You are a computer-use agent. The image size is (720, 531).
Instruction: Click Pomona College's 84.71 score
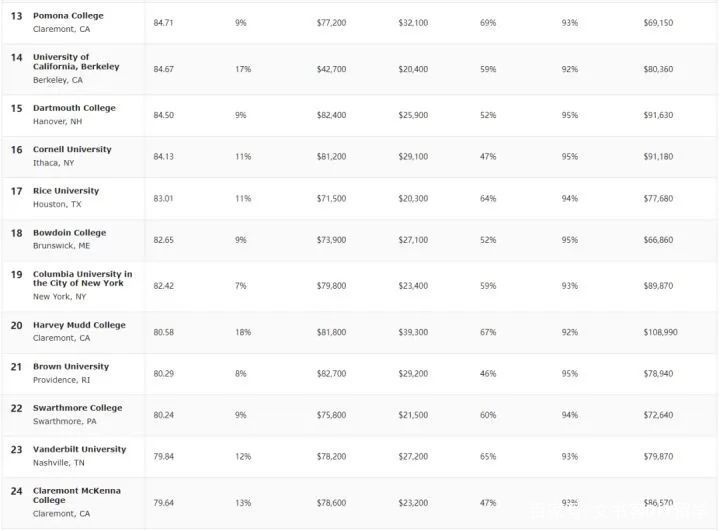pos(163,23)
